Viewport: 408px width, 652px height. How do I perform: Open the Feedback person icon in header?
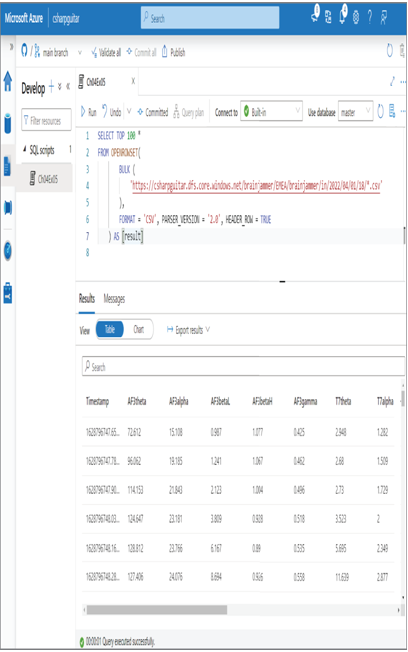point(384,17)
